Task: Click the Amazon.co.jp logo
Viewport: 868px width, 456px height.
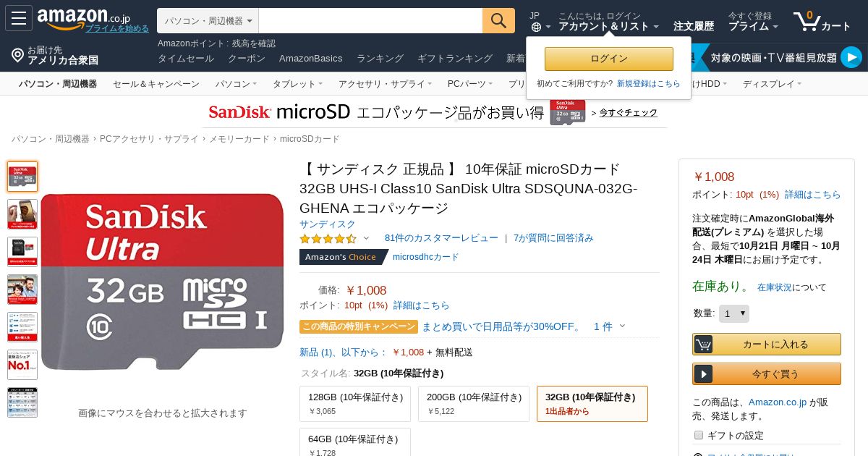Action: [x=84, y=17]
